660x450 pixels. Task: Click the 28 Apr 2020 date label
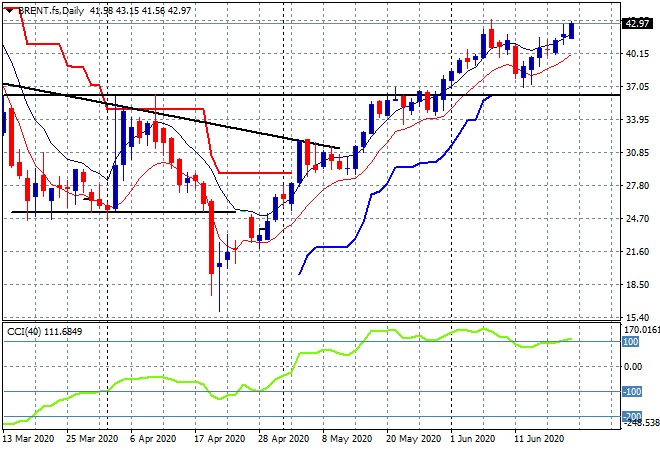click(284, 439)
